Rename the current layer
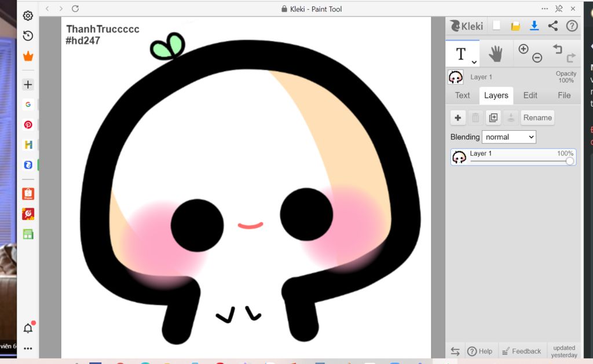The width and height of the screenshot is (593, 364). [x=537, y=118]
